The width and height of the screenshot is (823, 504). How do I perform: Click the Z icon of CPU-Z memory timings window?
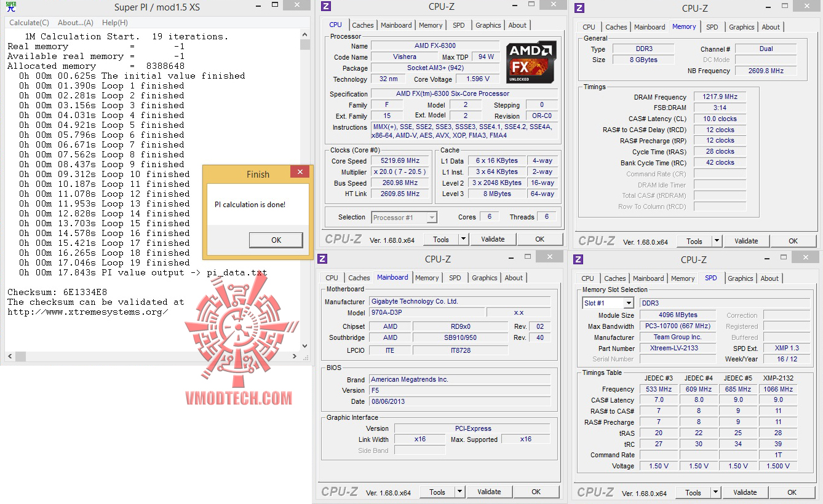pyautogui.click(x=579, y=8)
